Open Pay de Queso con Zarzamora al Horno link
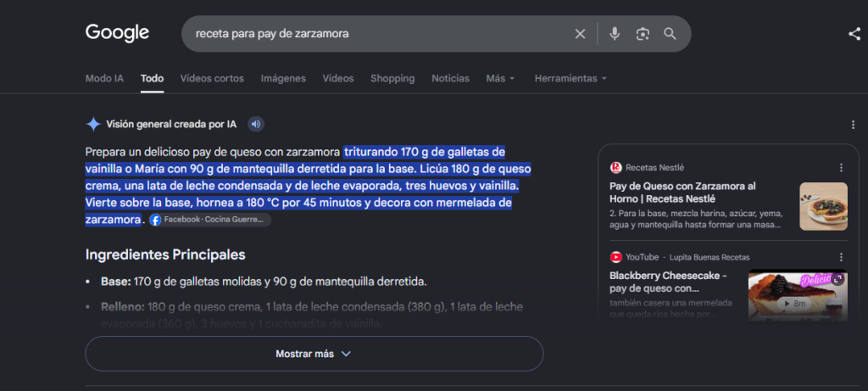The image size is (868, 391). click(x=682, y=193)
